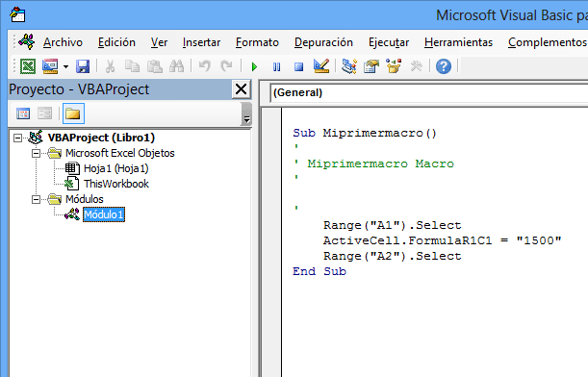This screenshot has width=588, height=377.
Task: Open the Depuración menu
Action: (x=323, y=42)
